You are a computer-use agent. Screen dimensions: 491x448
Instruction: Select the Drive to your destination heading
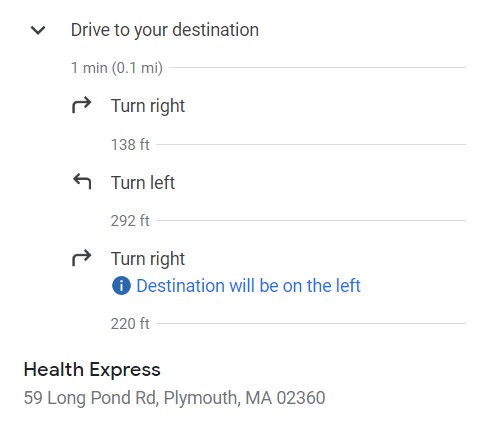(165, 30)
